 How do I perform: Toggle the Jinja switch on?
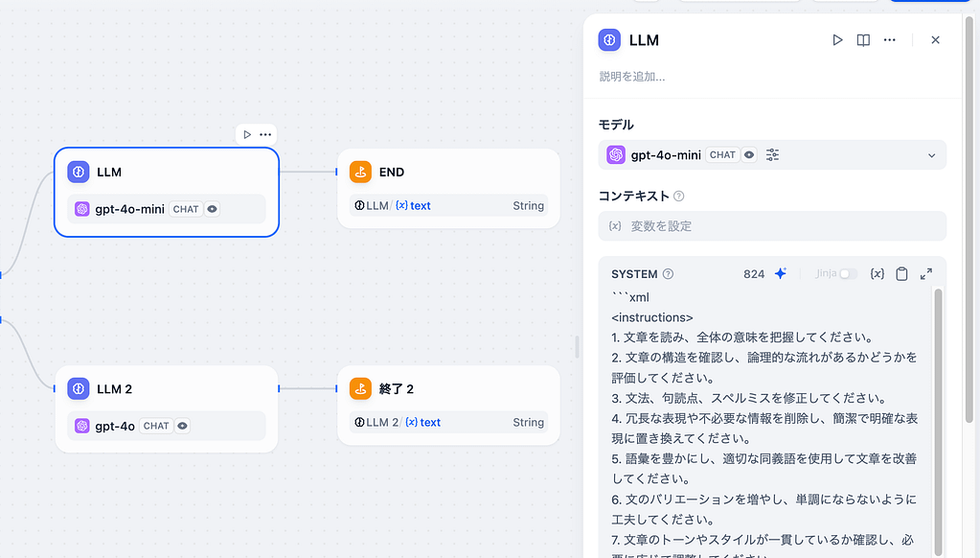click(x=848, y=274)
